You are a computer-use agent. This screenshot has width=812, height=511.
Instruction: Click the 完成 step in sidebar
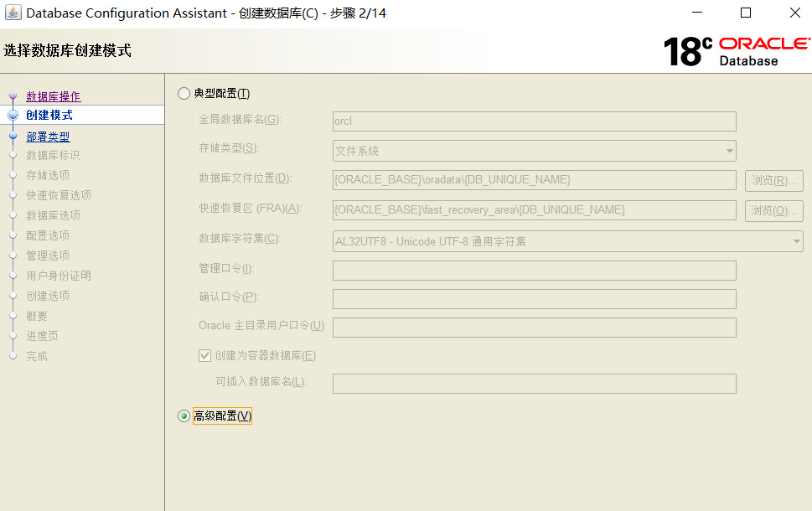pyautogui.click(x=37, y=356)
